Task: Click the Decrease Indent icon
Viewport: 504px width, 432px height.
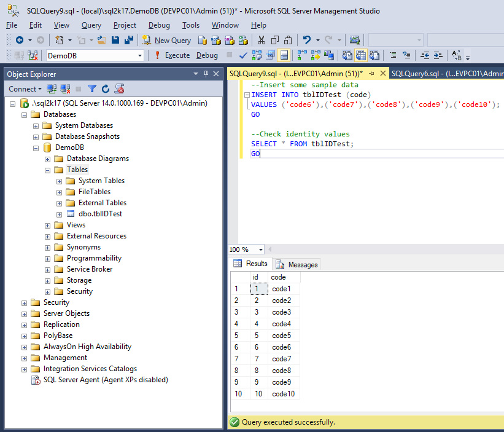Action: point(425,55)
